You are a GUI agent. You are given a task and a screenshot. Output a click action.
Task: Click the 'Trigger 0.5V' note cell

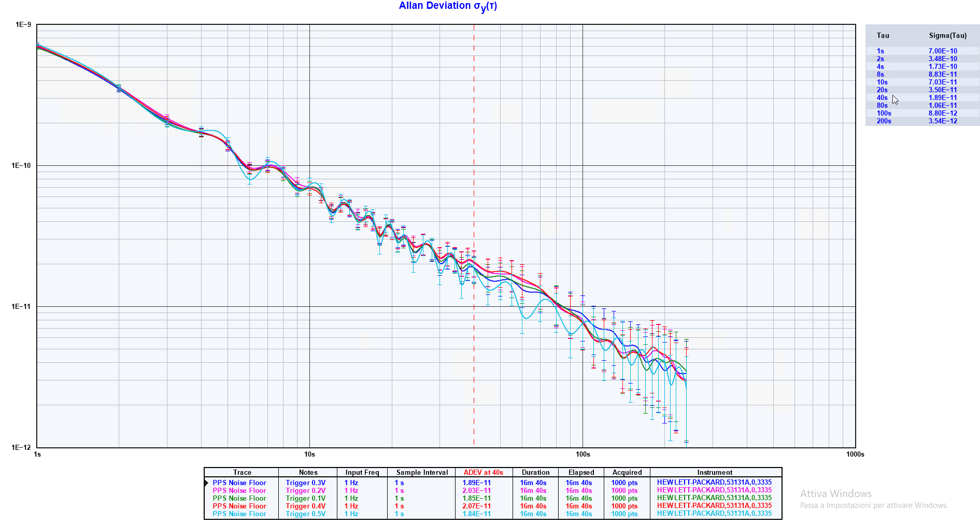pyautogui.click(x=306, y=514)
